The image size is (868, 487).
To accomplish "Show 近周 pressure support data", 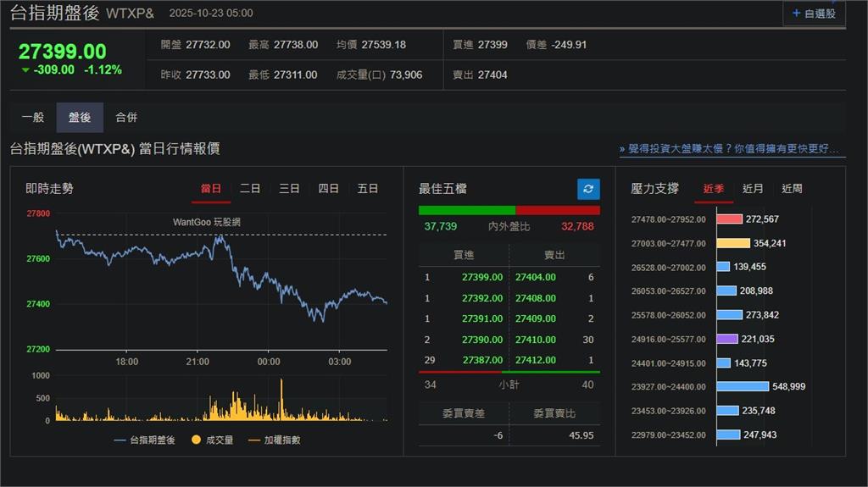I will 792,189.
